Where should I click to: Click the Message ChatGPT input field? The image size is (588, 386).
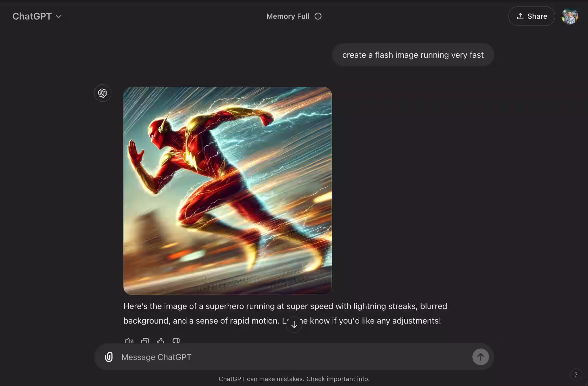tap(234, 357)
